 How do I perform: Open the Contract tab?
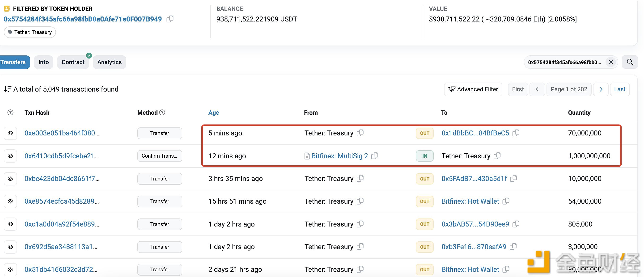[x=73, y=62]
